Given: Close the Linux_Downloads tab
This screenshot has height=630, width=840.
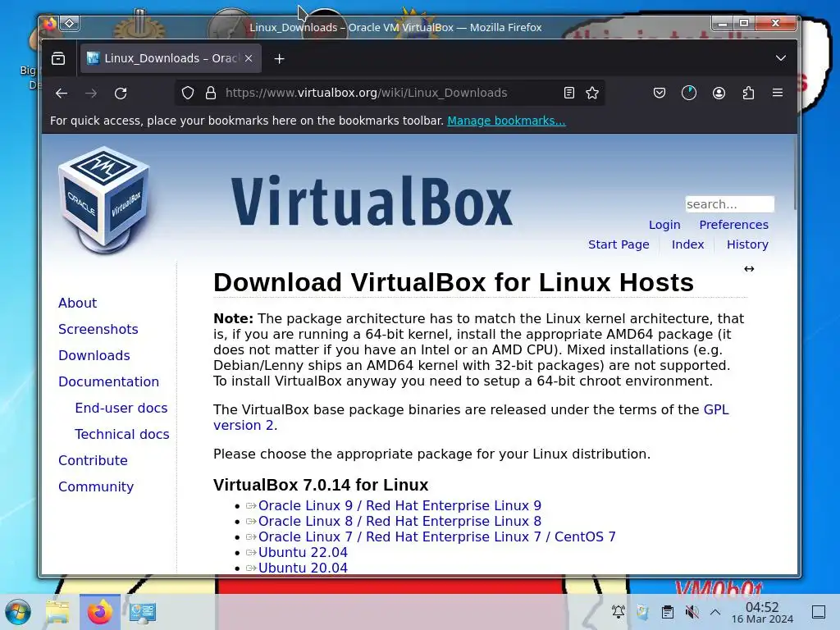Looking at the screenshot, I should pos(249,58).
